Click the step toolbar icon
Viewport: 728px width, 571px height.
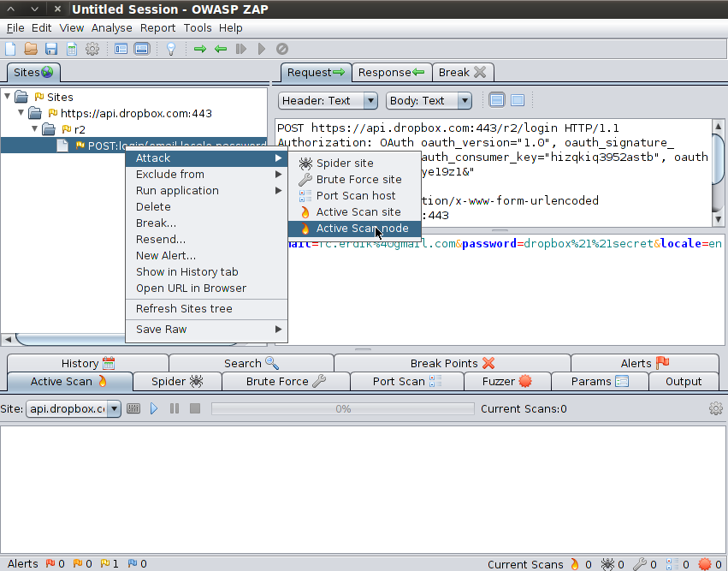pyautogui.click(x=241, y=49)
